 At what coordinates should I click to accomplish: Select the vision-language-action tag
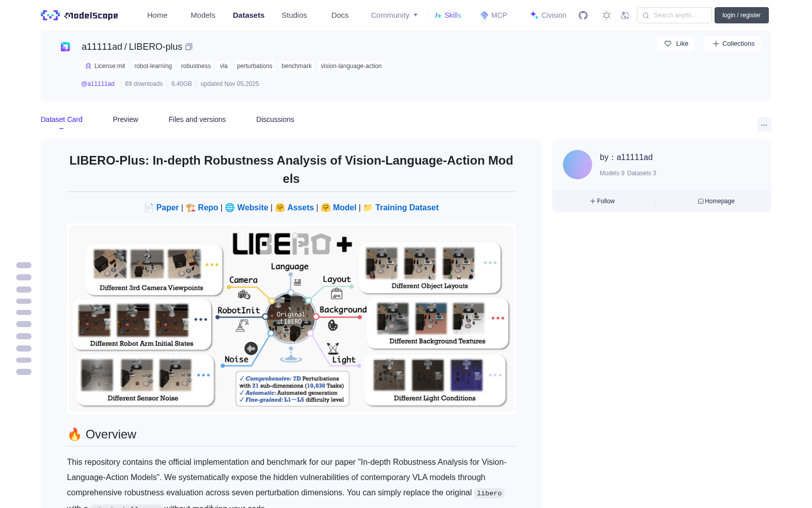pos(351,66)
